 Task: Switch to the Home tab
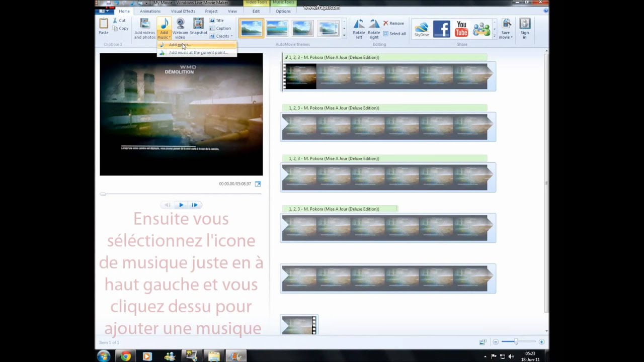pos(124,11)
